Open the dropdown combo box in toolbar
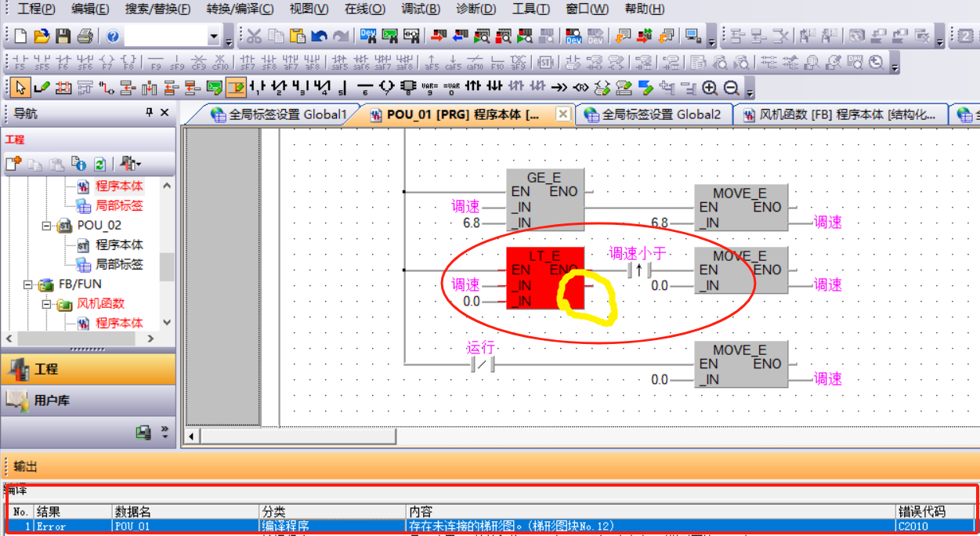The width and height of the screenshot is (980, 536). tap(214, 36)
